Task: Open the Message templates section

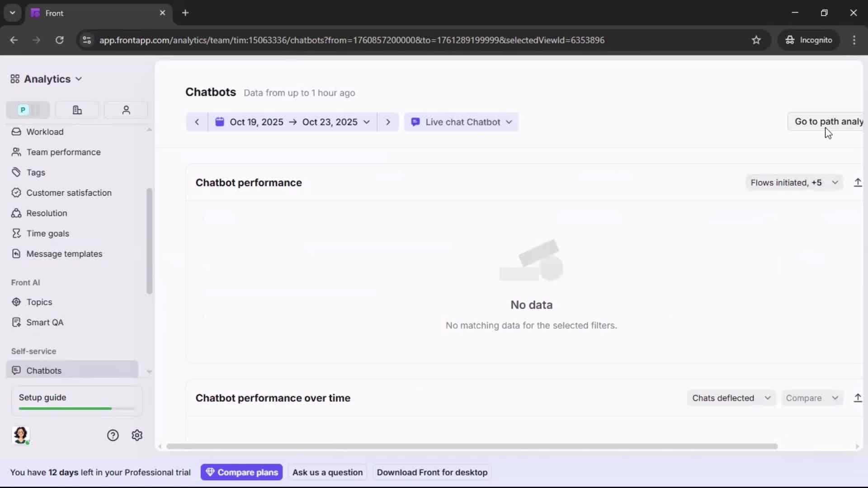Action: pyautogui.click(x=65, y=253)
